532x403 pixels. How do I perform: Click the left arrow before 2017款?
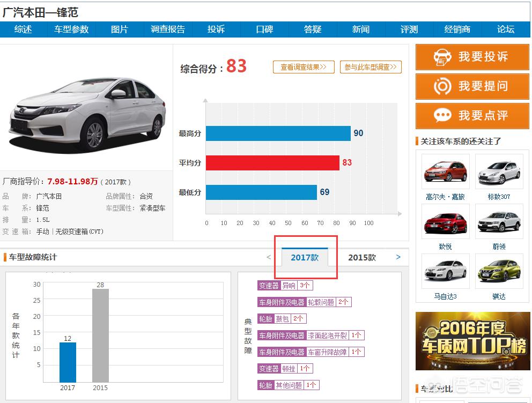click(x=269, y=257)
